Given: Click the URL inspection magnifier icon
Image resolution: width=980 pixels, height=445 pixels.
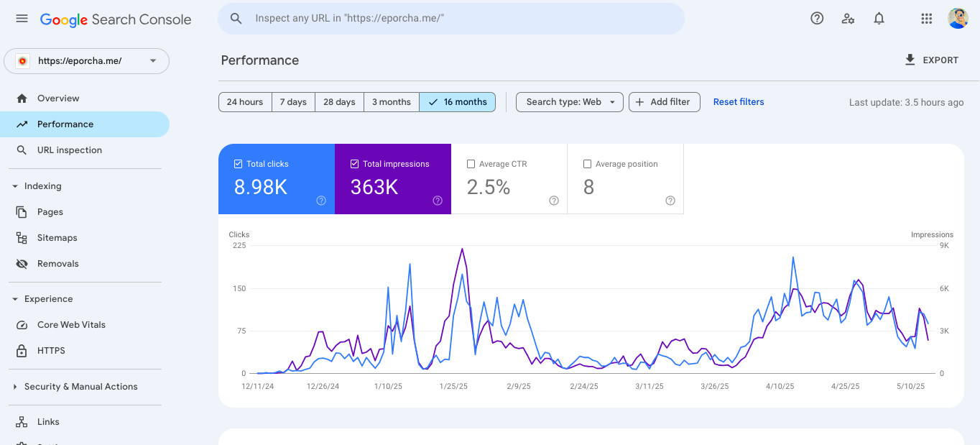Looking at the screenshot, I should click(x=22, y=150).
